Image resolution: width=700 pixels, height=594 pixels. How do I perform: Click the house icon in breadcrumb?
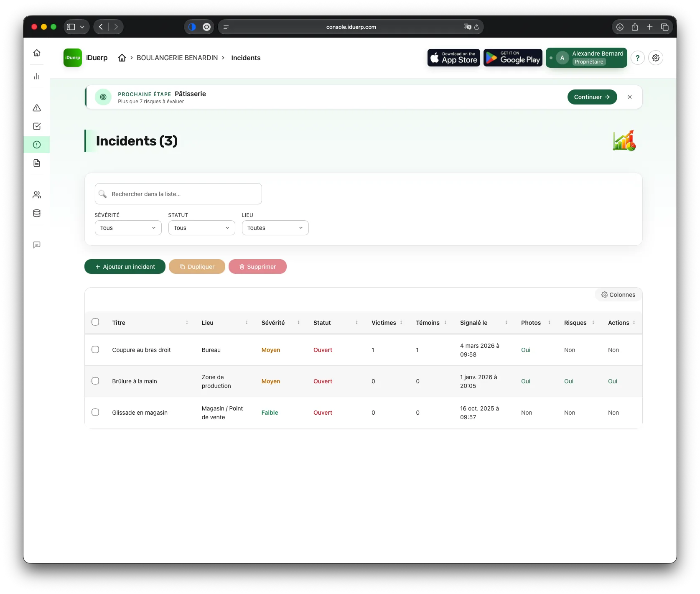[122, 58]
